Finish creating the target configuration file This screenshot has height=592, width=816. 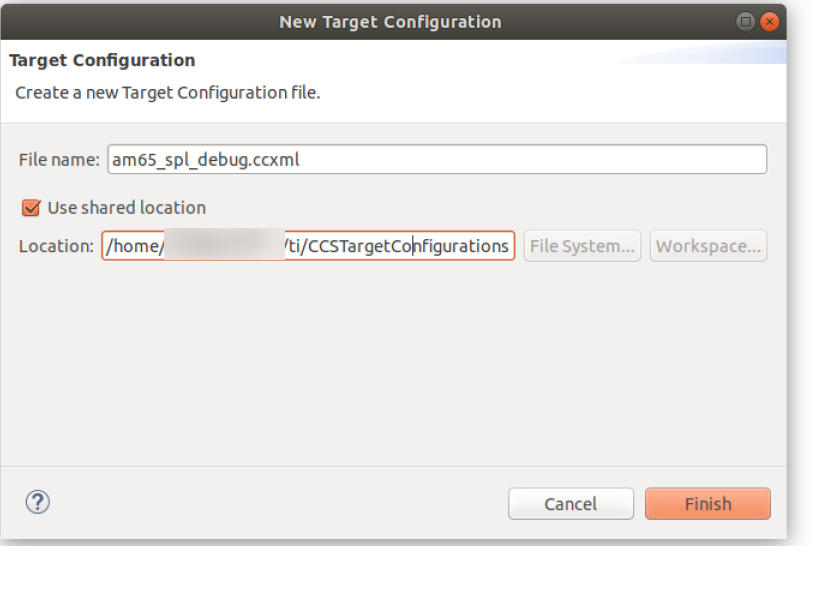tap(708, 504)
